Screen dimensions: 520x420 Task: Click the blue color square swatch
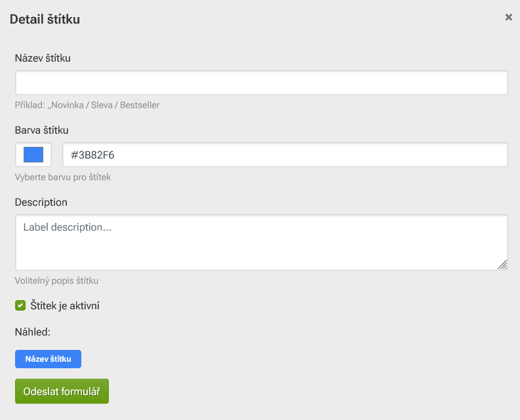coord(33,155)
